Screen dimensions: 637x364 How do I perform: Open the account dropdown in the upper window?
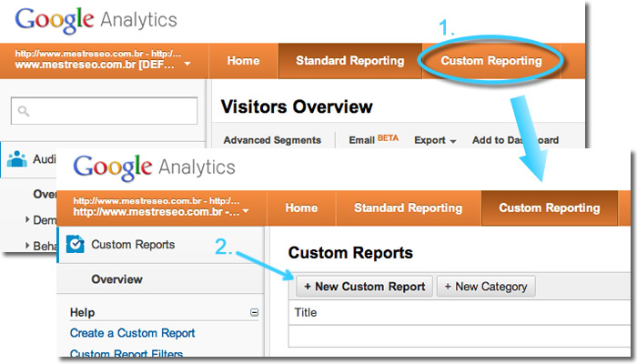pyautogui.click(x=187, y=65)
